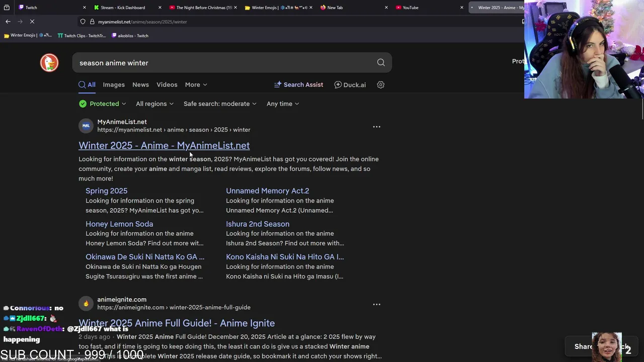644x362 pixels.
Task: Open the three-dot menu for the animeignite result
Action: [376, 304]
